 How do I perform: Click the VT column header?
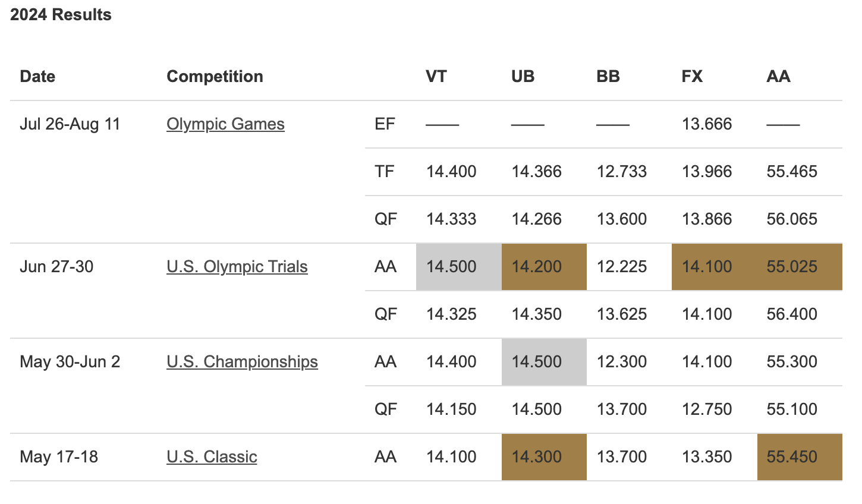(436, 77)
